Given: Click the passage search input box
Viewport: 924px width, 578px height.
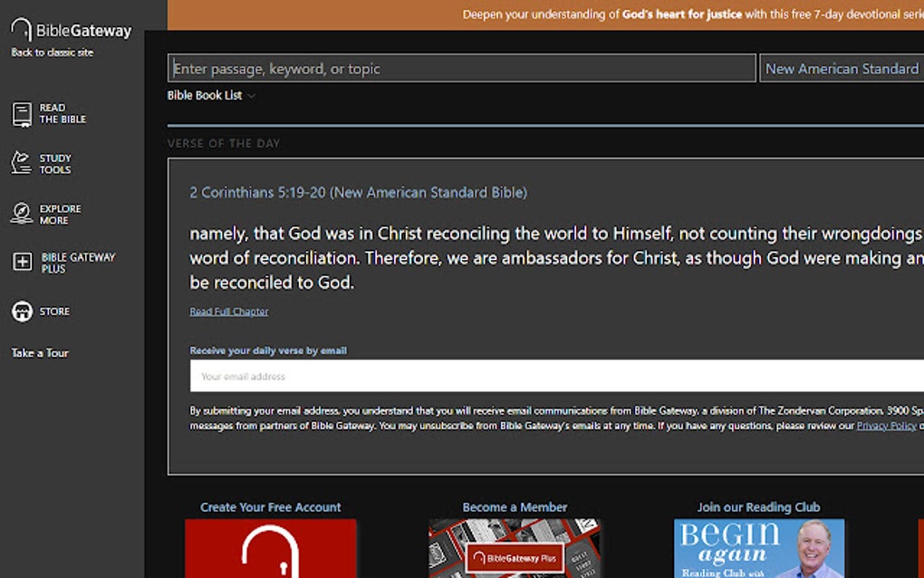Looking at the screenshot, I should [463, 68].
